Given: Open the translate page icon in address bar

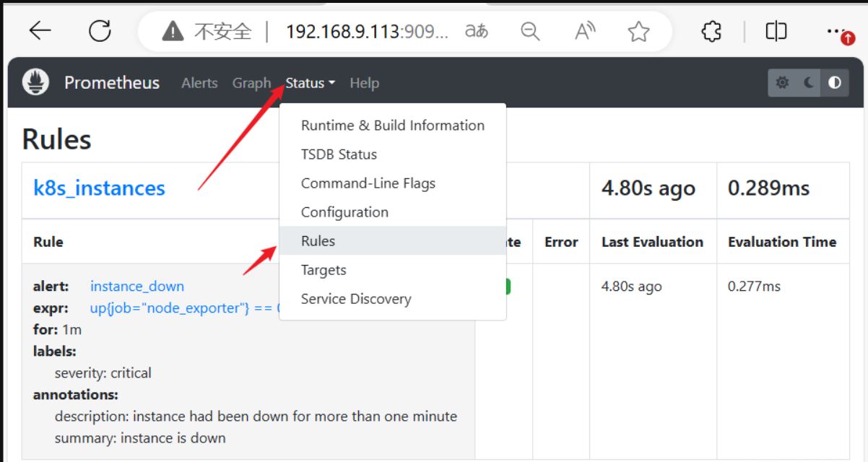Looking at the screenshot, I should click(477, 31).
